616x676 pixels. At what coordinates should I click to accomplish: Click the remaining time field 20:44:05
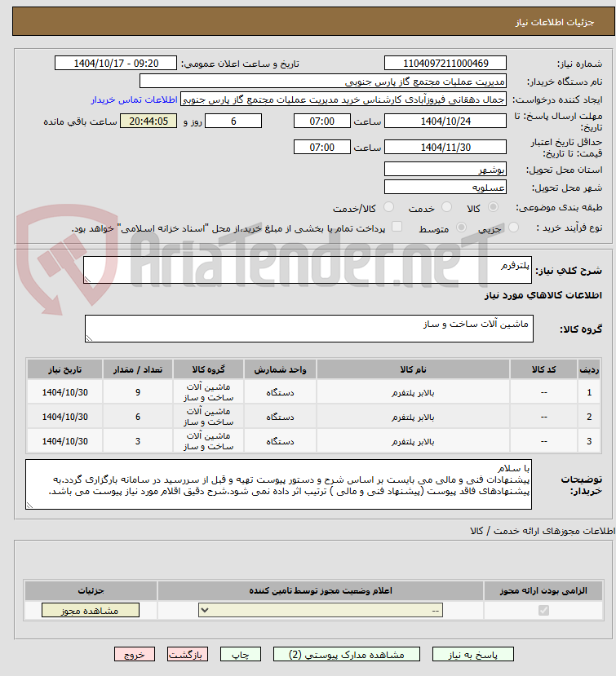(148, 121)
